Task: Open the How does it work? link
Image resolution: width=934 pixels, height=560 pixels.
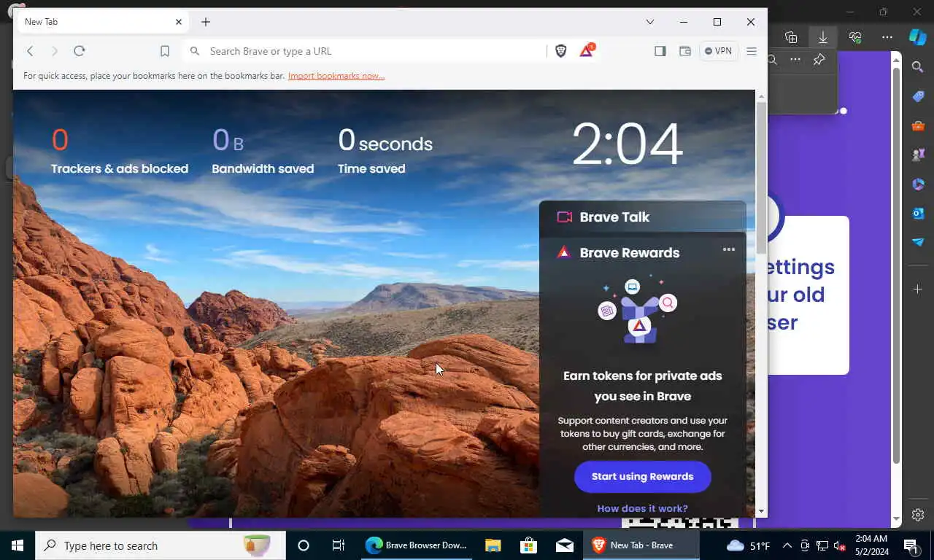Action: 643,509
